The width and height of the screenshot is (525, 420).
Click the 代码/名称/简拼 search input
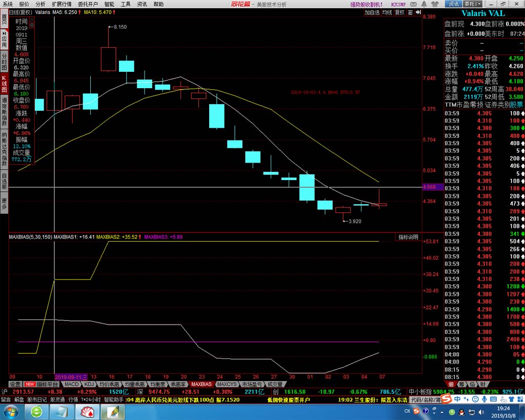425,399
